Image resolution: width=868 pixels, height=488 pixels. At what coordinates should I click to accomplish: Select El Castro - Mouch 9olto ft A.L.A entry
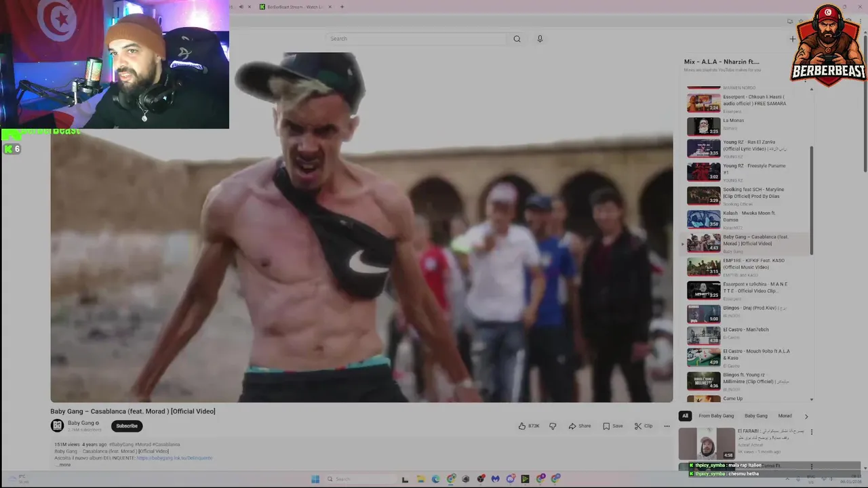click(x=748, y=357)
